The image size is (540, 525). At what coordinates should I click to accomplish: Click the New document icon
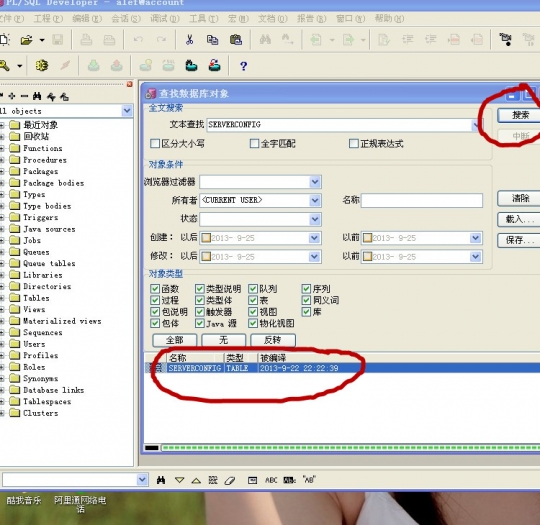point(4,40)
